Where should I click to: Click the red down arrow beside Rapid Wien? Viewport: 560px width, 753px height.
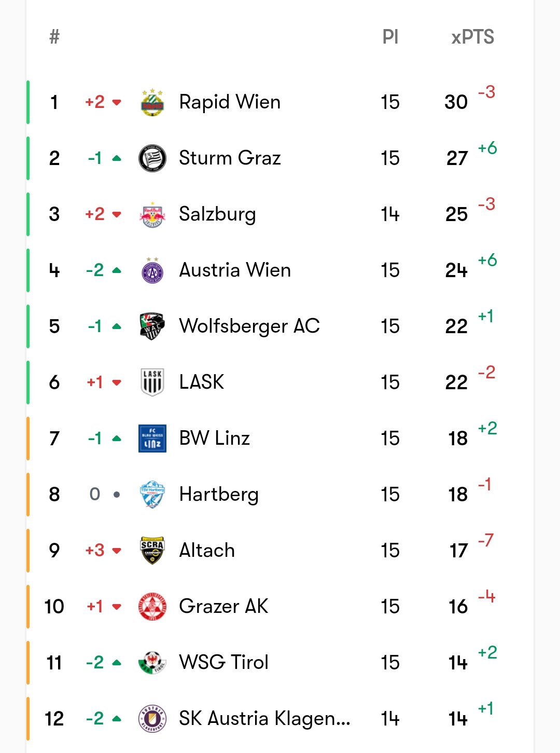[x=117, y=102]
